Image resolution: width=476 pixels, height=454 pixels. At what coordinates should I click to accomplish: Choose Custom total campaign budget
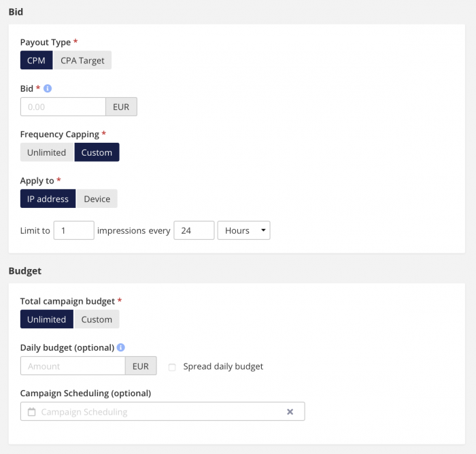(x=97, y=319)
